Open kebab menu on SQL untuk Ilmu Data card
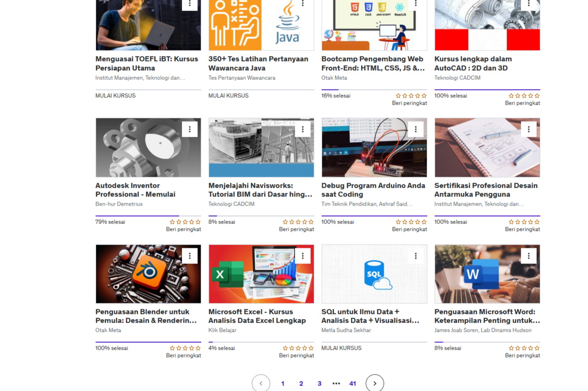 point(415,256)
